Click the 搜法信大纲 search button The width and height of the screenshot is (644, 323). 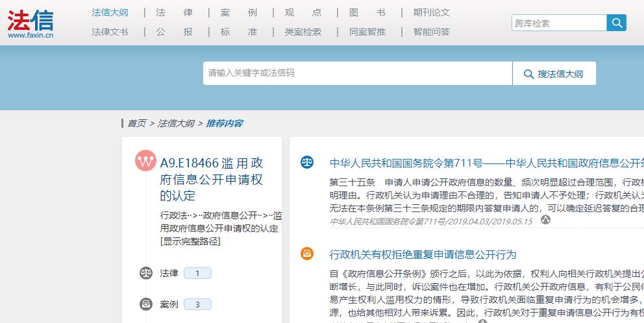coord(554,73)
